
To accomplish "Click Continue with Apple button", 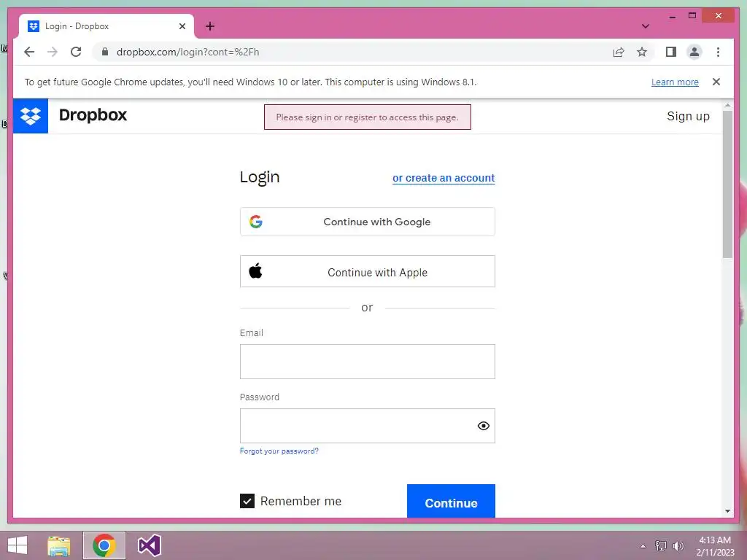I will coord(368,271).
